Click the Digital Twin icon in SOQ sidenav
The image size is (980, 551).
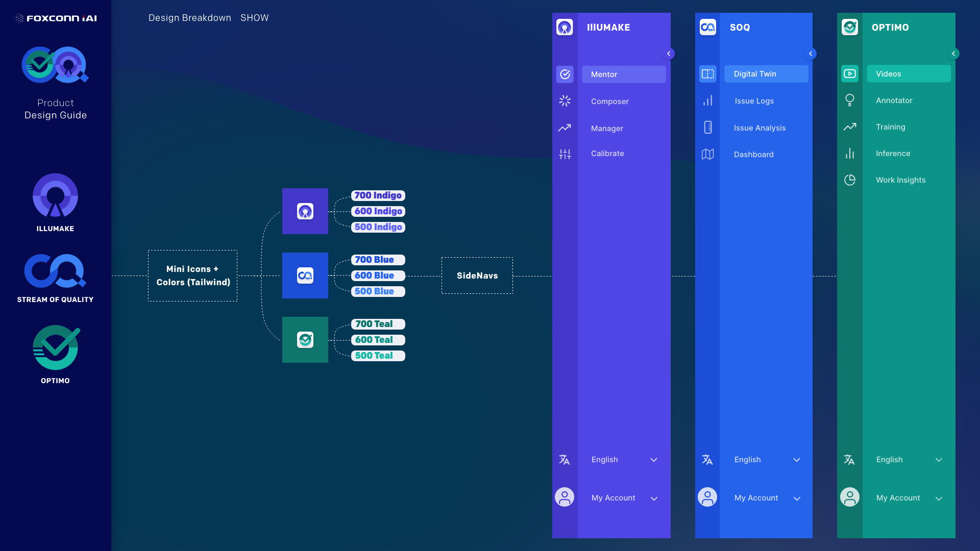708,74
